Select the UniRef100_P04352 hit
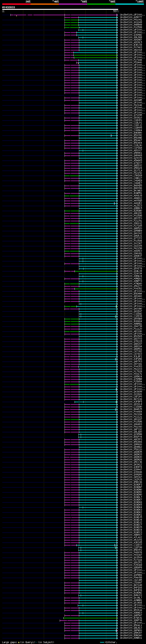Screen dimensions: 146x644 (131, 289)
